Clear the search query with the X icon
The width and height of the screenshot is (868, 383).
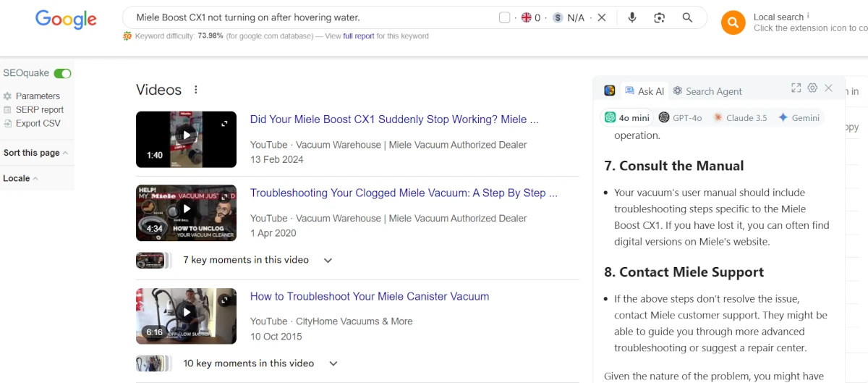[x=601, y=17]
